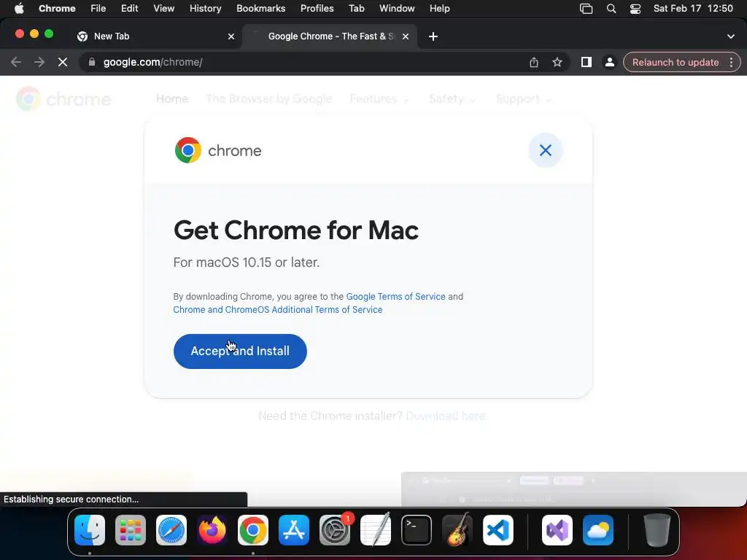Close the New Tab tab
Viewport: 747px width, 560px height.
click(231, 36)
